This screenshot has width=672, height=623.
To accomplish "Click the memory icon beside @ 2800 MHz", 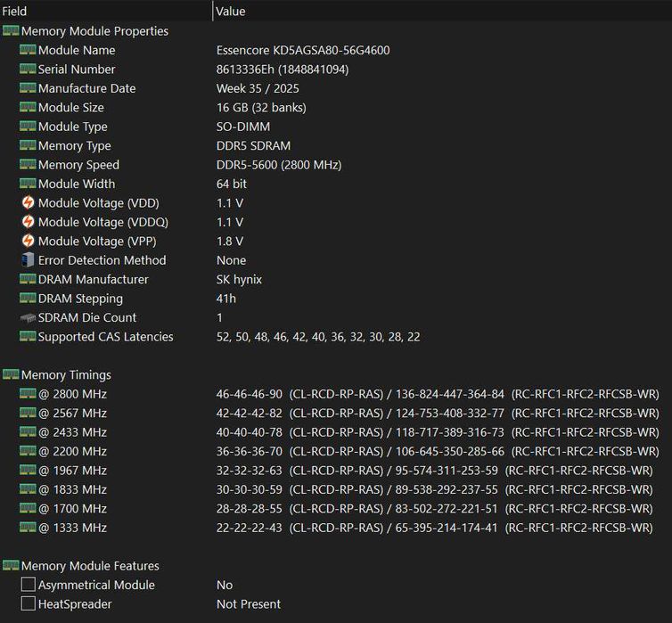I will 28,394.
